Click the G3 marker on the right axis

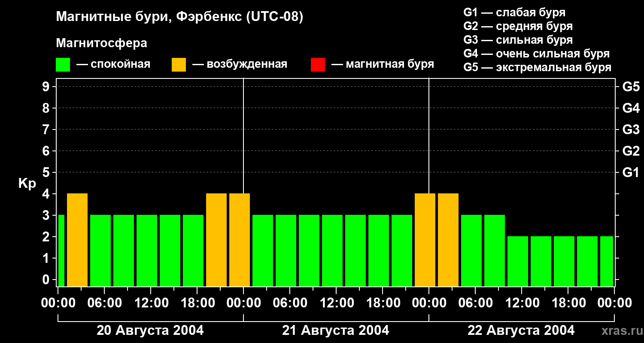pyautogui.click(x=631, y=129)
